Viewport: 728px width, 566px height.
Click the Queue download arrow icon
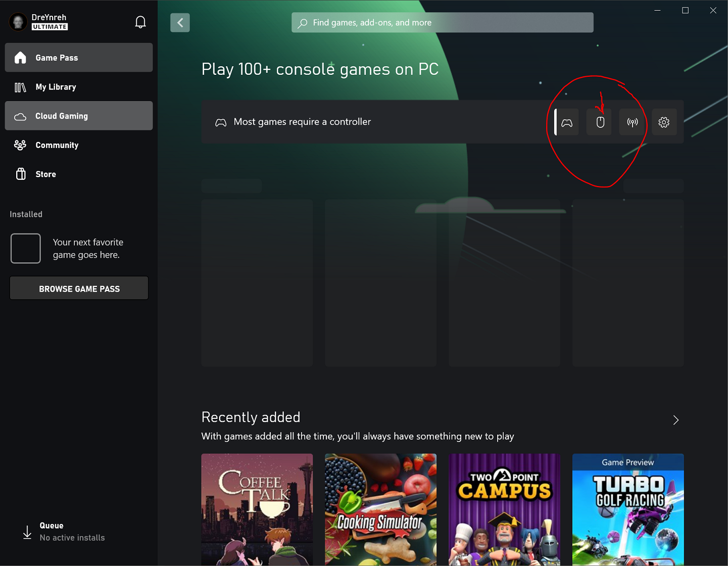tap(27, 532)
